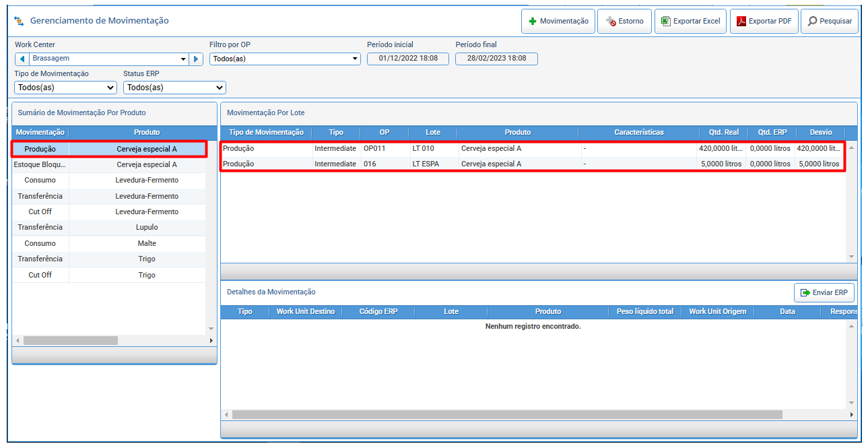The image size is (868, 448).
Task: Sort details by Código ERP header
Action: (379, 311)
